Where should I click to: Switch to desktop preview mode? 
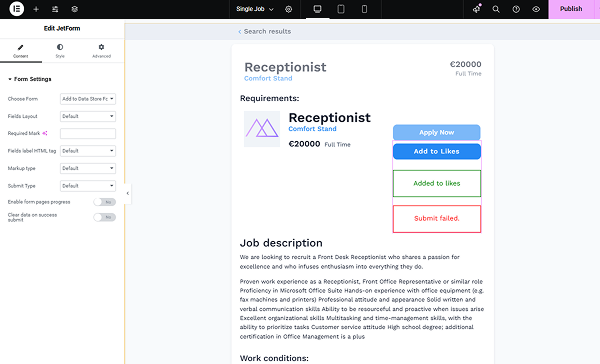(x=317, y=9)
